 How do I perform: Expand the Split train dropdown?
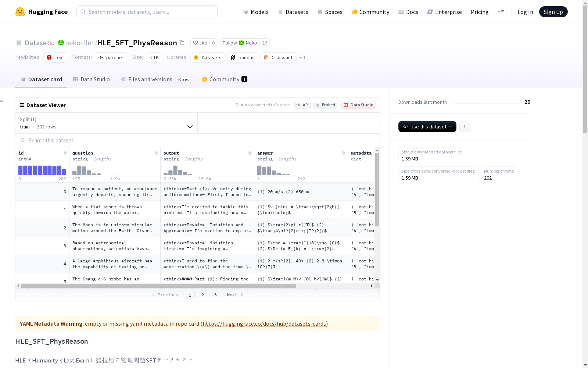(107, 123)
